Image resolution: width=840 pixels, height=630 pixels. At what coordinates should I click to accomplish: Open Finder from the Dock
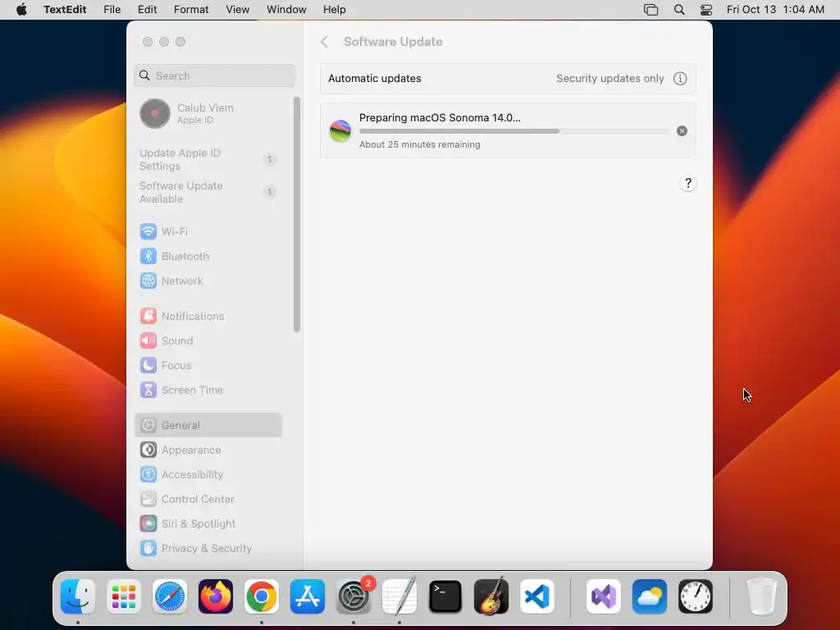tap(78, 596)
